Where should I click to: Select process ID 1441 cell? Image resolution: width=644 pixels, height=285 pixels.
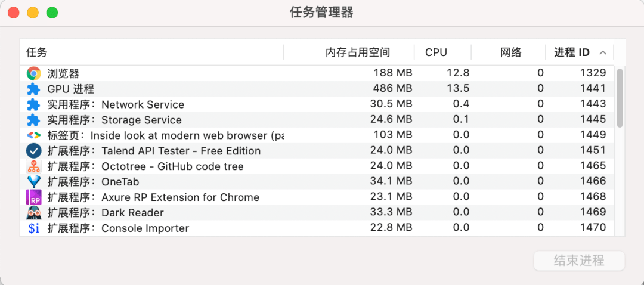coord(593,88)
